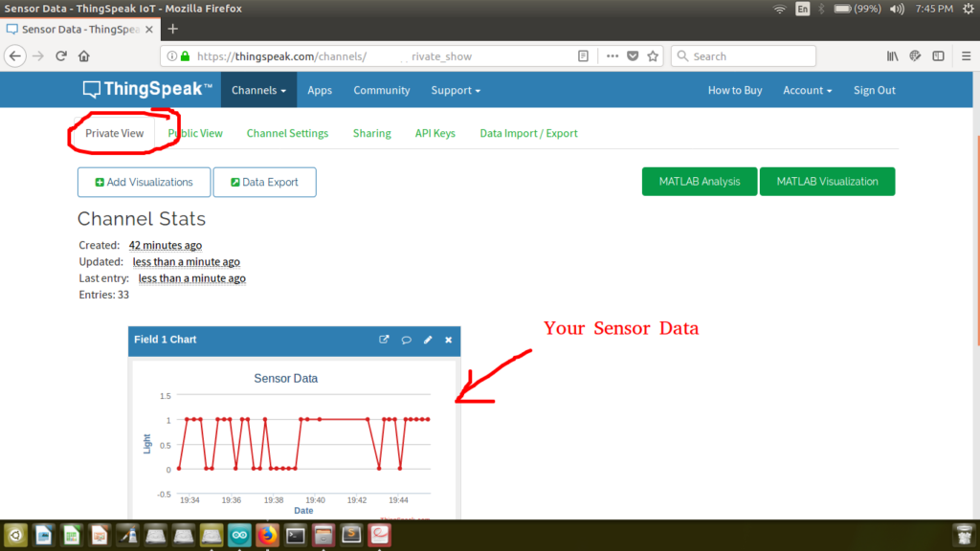Open the Wi-Fi network indicator
This screenshot has width=980, height=551.
779,9
